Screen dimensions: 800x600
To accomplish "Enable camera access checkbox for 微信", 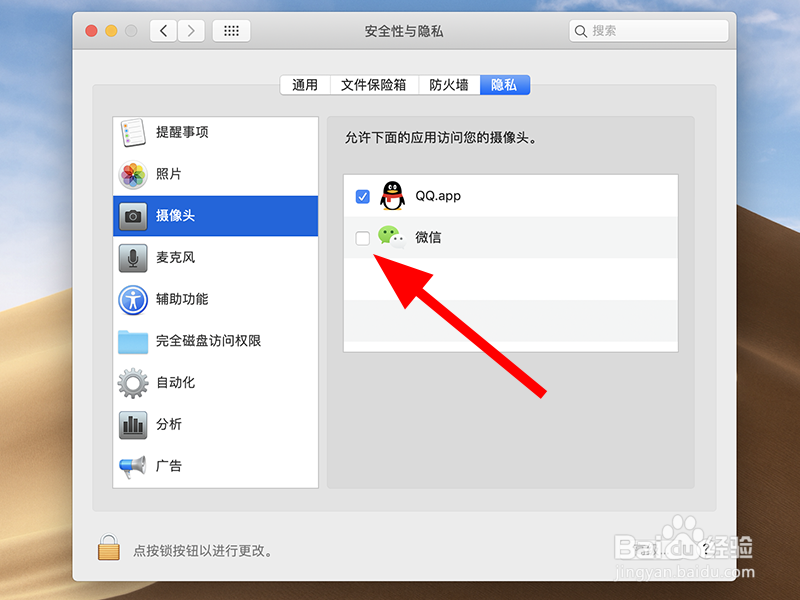I will 363,238.
